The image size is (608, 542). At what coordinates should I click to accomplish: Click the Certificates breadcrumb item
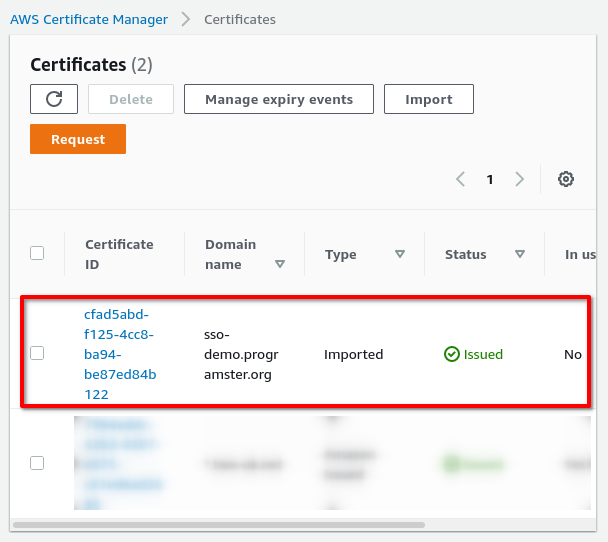point(240,19)
